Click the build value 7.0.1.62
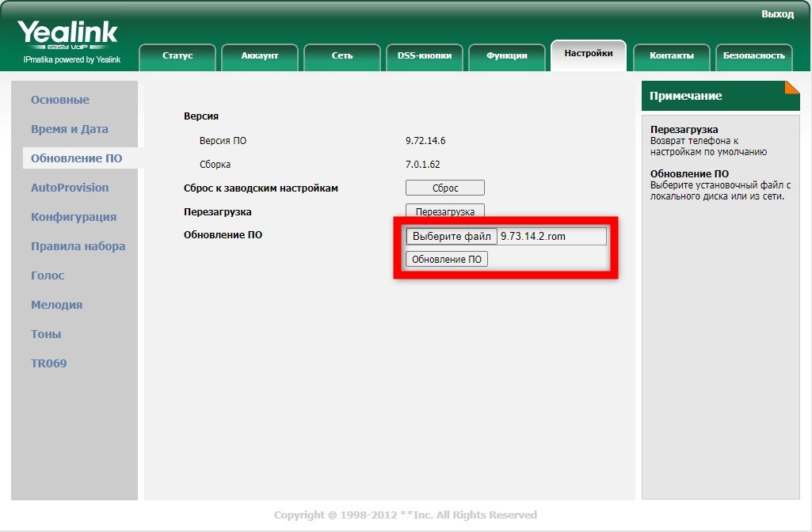This screenshot has width=812, height=532. pos(422,165)
